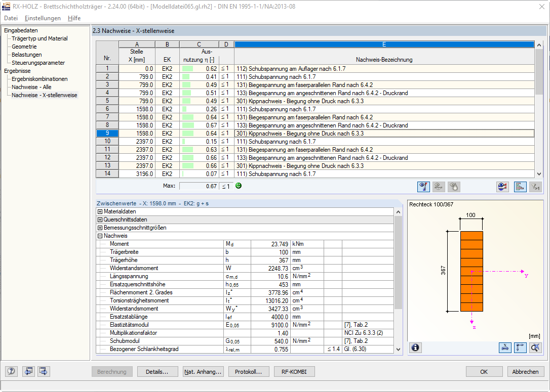550x392 pixels.
Task: Click scroll up arrow of Zwischenwerte panel
Action: [398, 212]
